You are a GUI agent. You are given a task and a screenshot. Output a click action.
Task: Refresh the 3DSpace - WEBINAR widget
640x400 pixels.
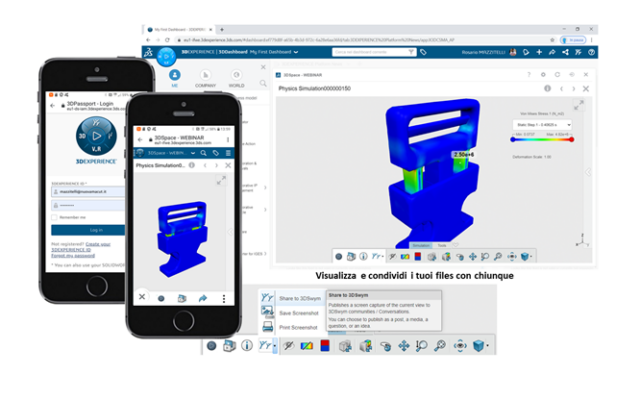point(557,75)
